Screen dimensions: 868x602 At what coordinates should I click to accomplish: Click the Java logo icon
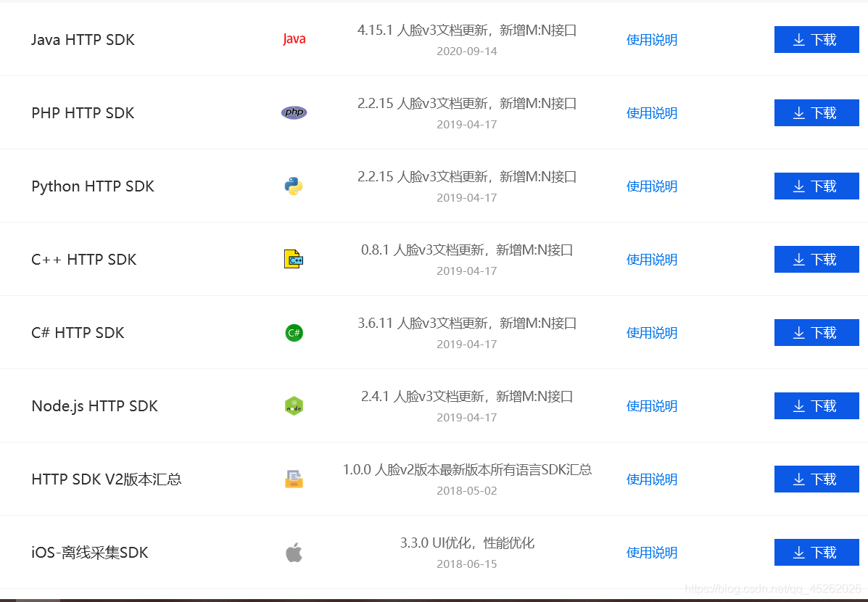pyautogui.click(x=294, y=39)
